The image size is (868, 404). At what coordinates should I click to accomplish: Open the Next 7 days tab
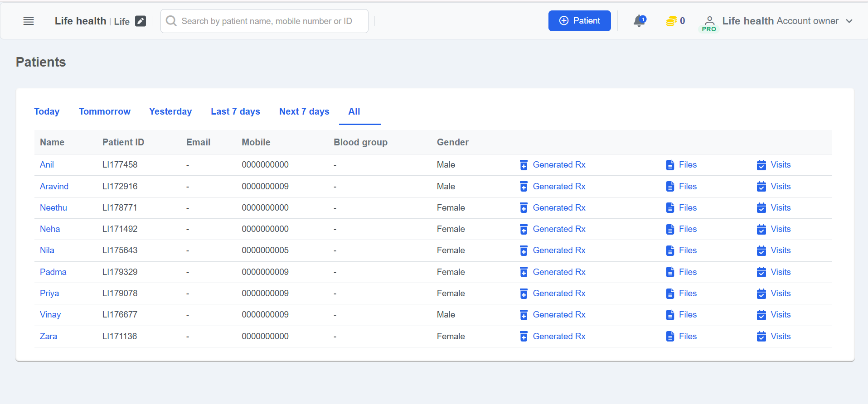[x=304, y=111]
